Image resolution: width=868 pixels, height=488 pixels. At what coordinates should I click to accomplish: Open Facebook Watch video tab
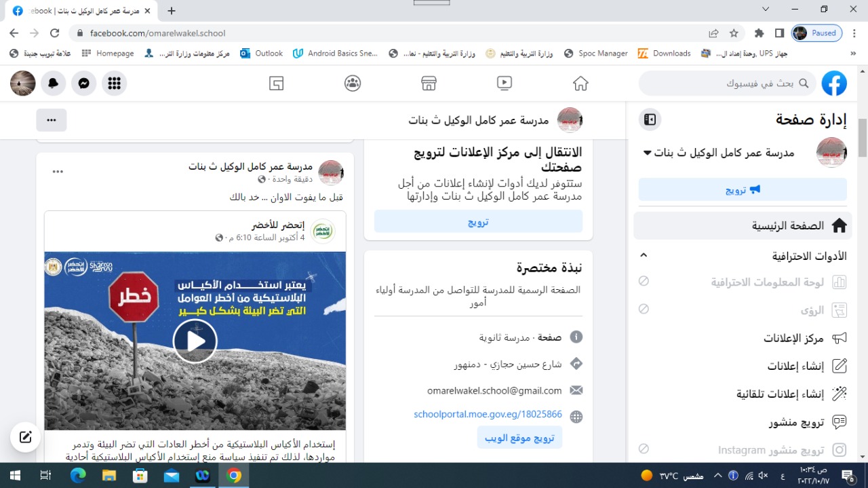pyautogui.click(x=504, y=83)
